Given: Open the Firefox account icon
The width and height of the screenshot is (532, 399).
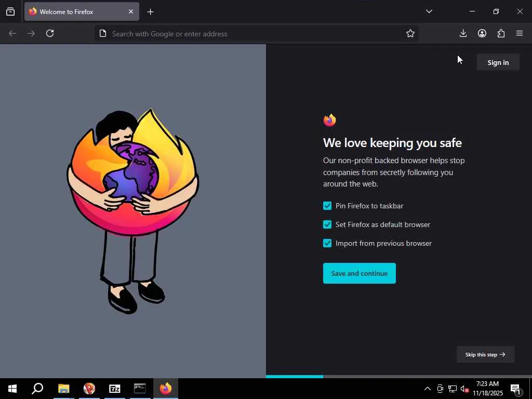Looking at the screenshot, I should point(482,33).
